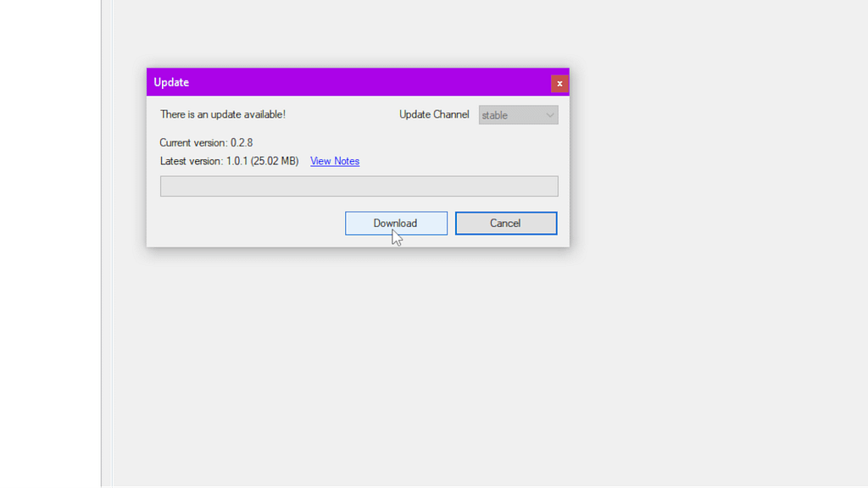This screenshot has width=868, height=488.
Task: Click the empty download progress bar
Action: 359,186
